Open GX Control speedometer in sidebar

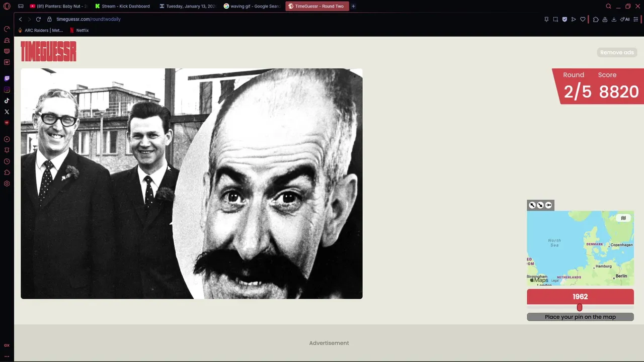7,29
